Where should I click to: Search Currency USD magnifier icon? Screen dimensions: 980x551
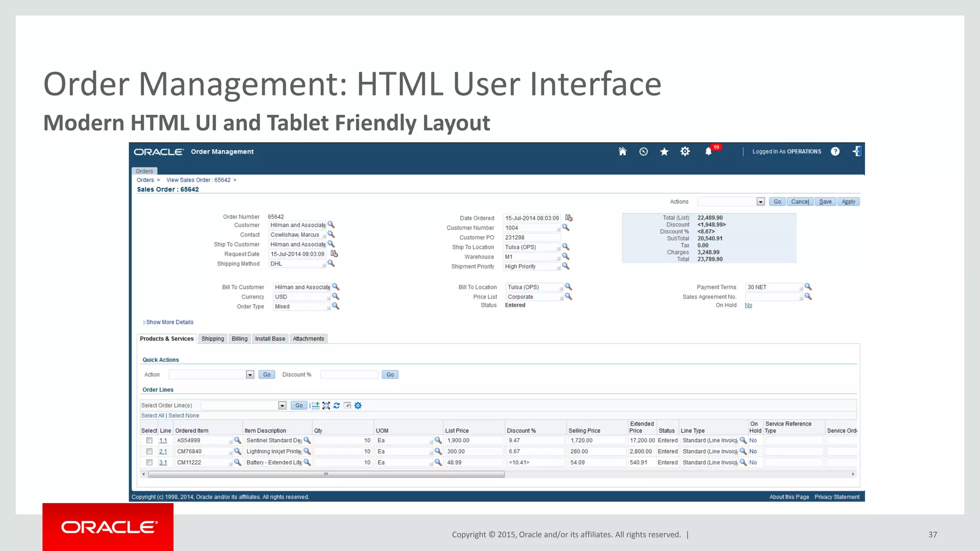point(336,297)
